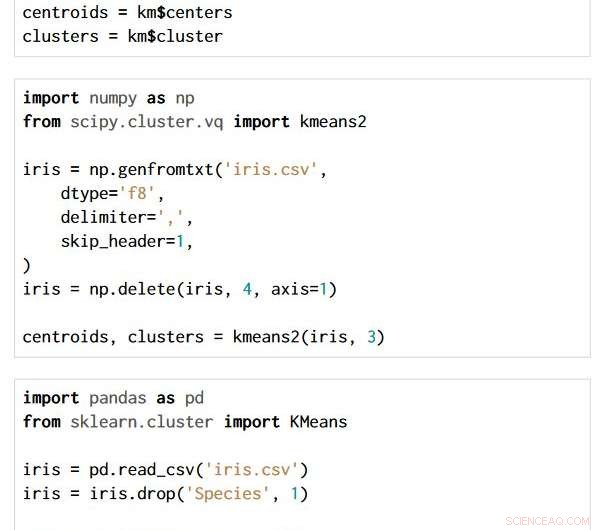This screenshot has height=530, width=604.
Task: Click the kmeans2(iris, 3) call
Action: point(309,337)
